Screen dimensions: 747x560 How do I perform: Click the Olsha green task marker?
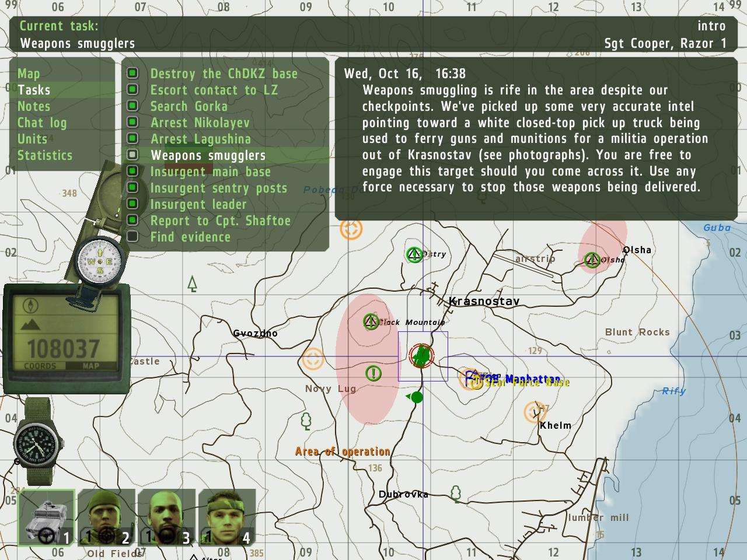pyautogui.click(x=592, y=260)
